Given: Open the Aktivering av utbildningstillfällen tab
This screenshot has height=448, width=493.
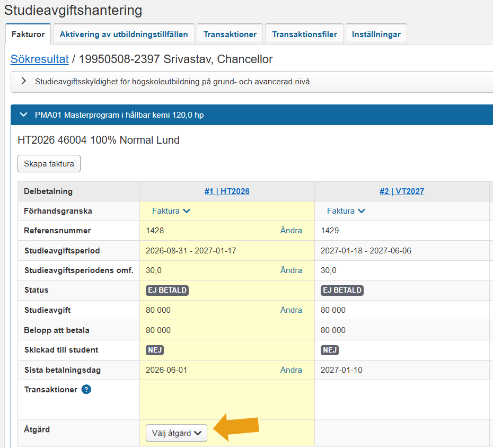Looking at the screenshot, I should pyautogui.click(x=124, y=34).
